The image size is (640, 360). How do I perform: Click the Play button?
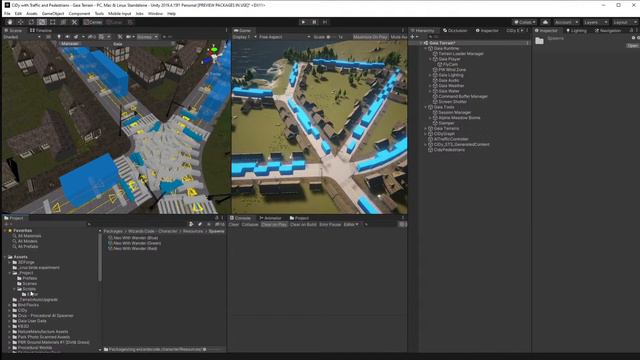303,22
